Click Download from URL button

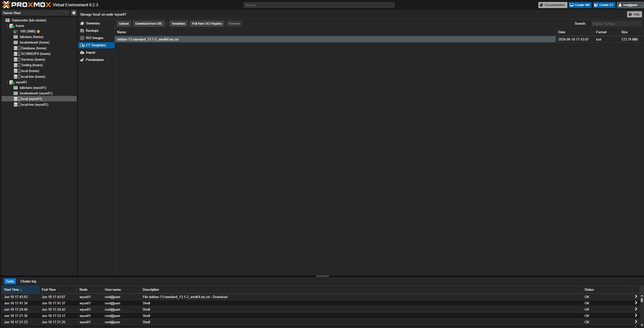149,24
